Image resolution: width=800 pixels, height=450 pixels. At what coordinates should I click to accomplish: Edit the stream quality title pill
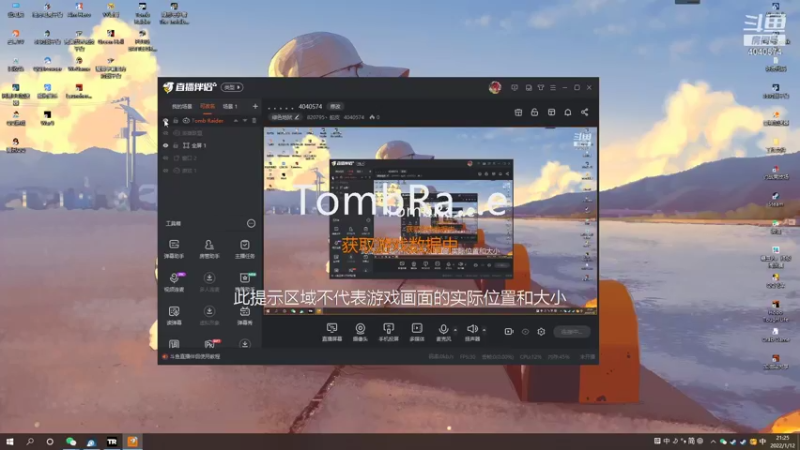click(286, 117)
